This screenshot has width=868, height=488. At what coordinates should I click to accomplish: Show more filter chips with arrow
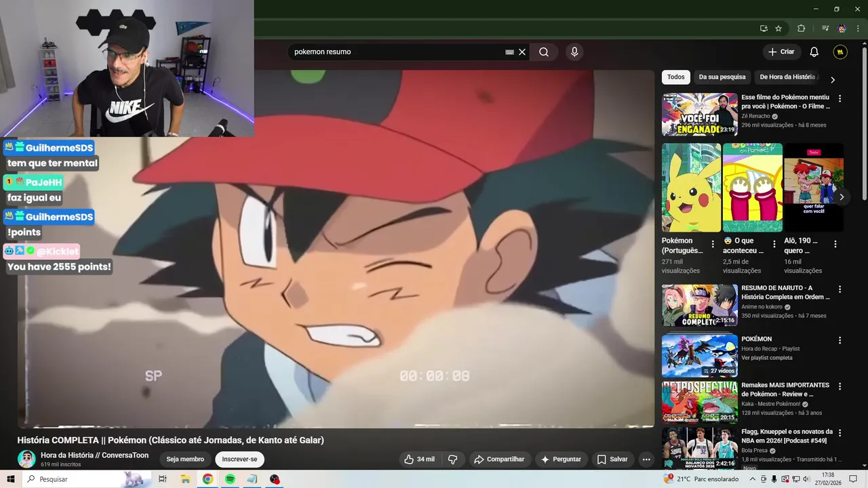point(833,79)
